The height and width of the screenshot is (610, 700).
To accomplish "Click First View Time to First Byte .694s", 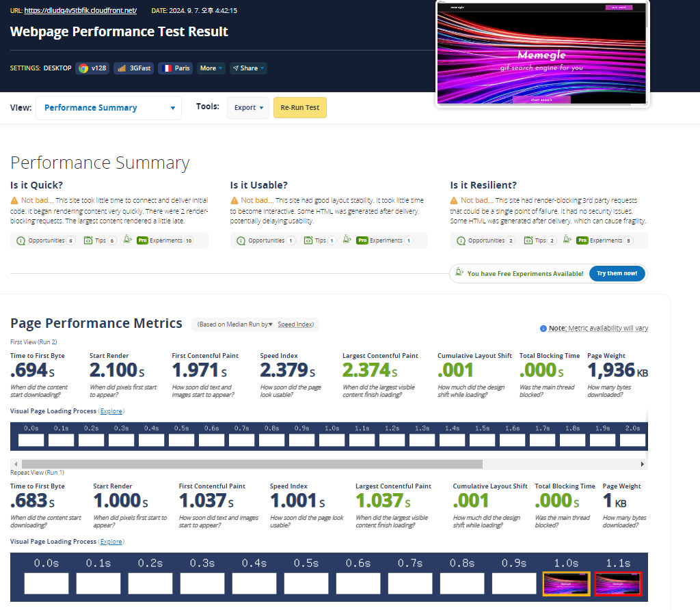I will tap(33, 370).
